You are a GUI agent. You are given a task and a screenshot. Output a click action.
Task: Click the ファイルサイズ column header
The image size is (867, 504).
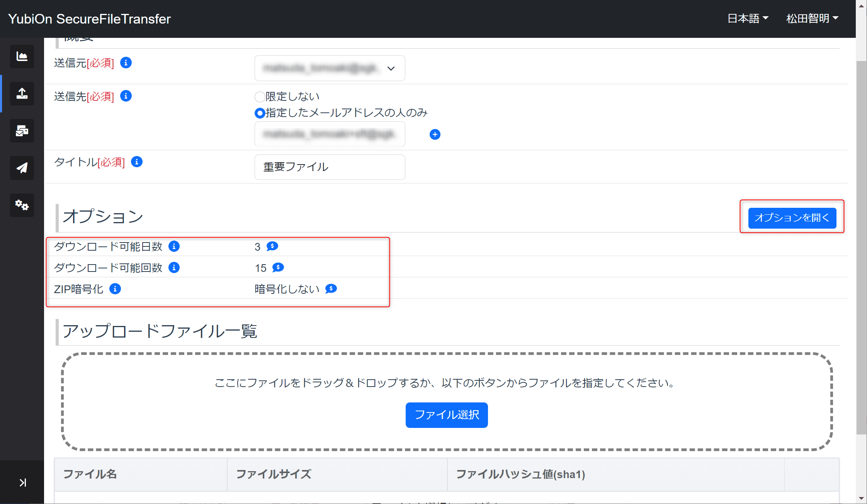337,474
